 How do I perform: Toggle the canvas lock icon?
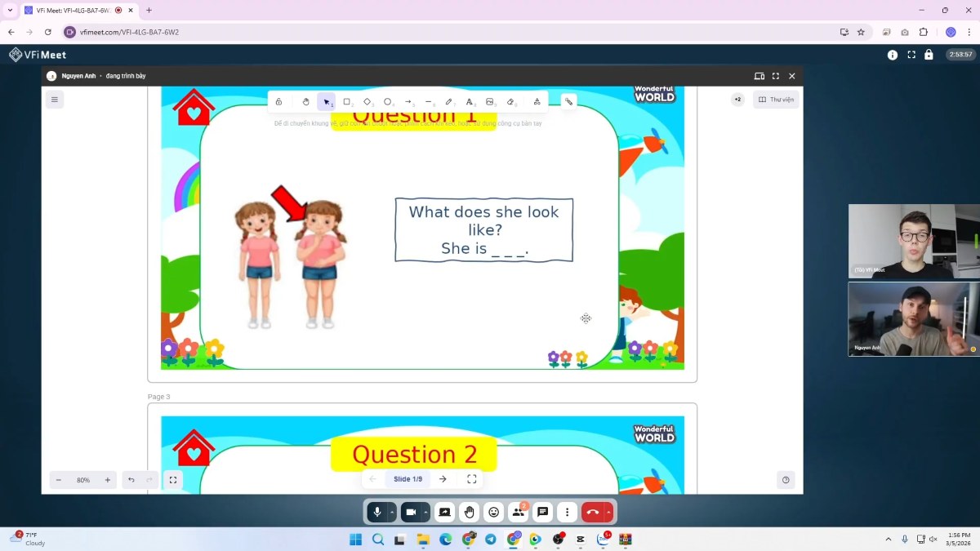[278, 102]
